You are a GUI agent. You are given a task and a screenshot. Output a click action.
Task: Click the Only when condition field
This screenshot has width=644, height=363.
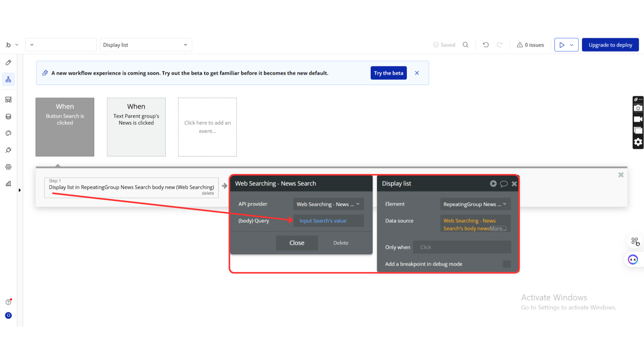tap(462, 247)
